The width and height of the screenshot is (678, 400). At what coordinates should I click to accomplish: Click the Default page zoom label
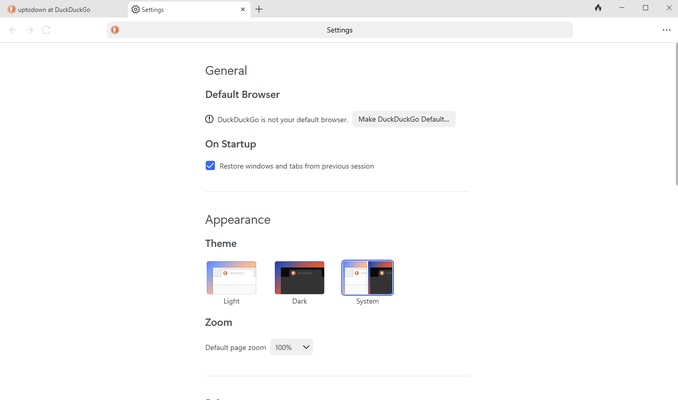236,347
